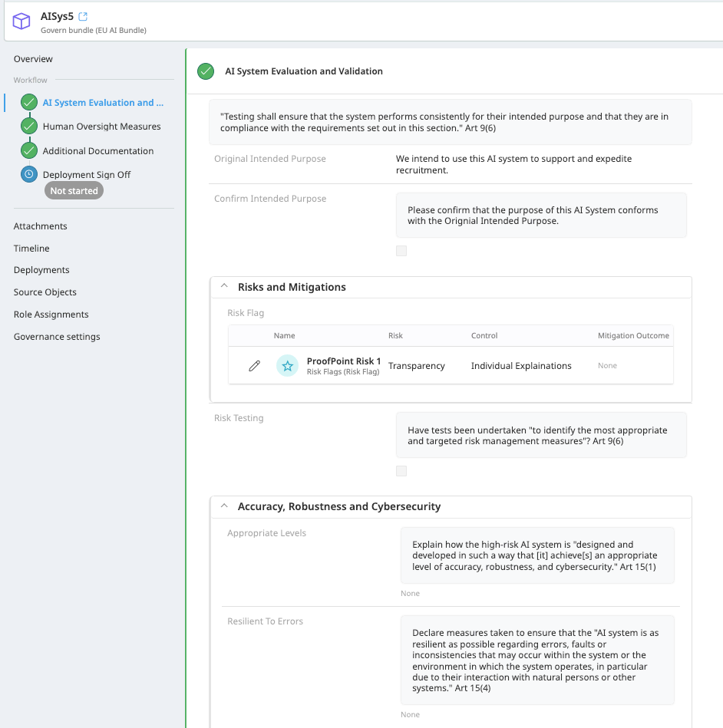
Task: Check the Confirm Intended Purpose checkbox
Action: tap(401, 250)
